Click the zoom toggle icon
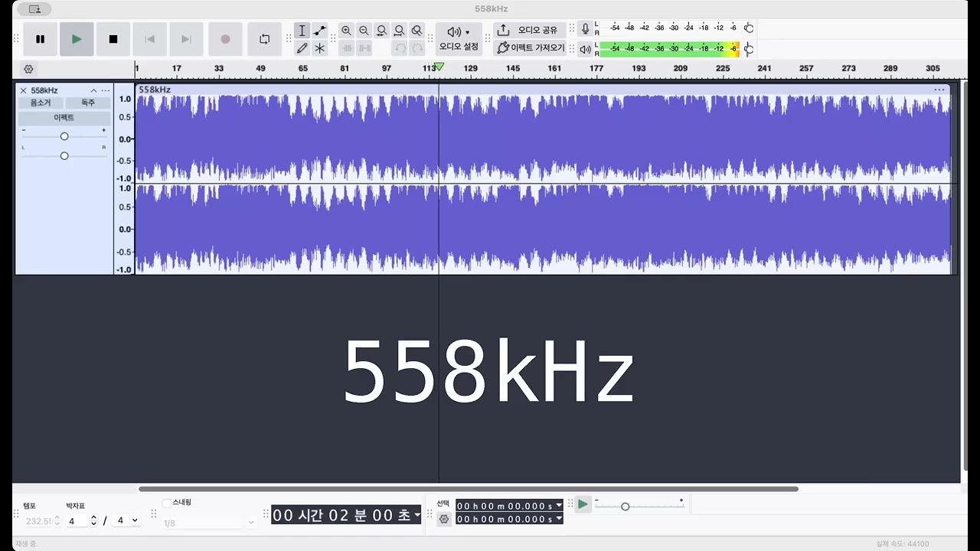The height and width of the screenshot is (551, 980). (x=416, y=31)
